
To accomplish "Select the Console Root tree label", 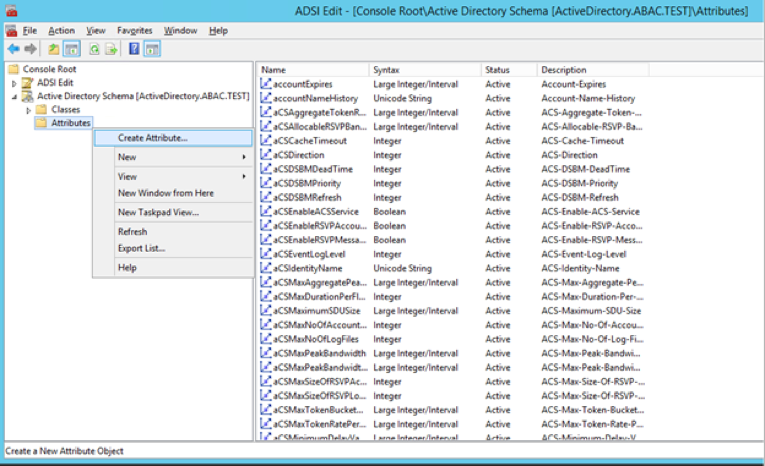I will pyautogui.click(x=49, y=69).
